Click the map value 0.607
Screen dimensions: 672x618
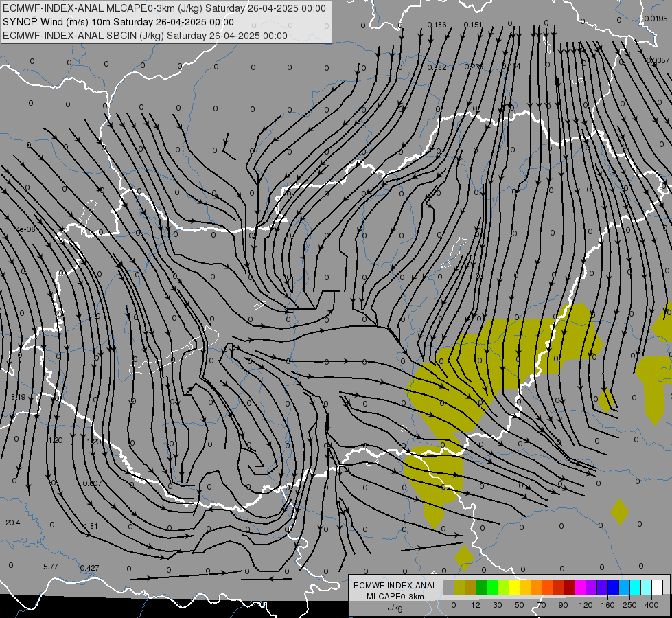(92, 483)
